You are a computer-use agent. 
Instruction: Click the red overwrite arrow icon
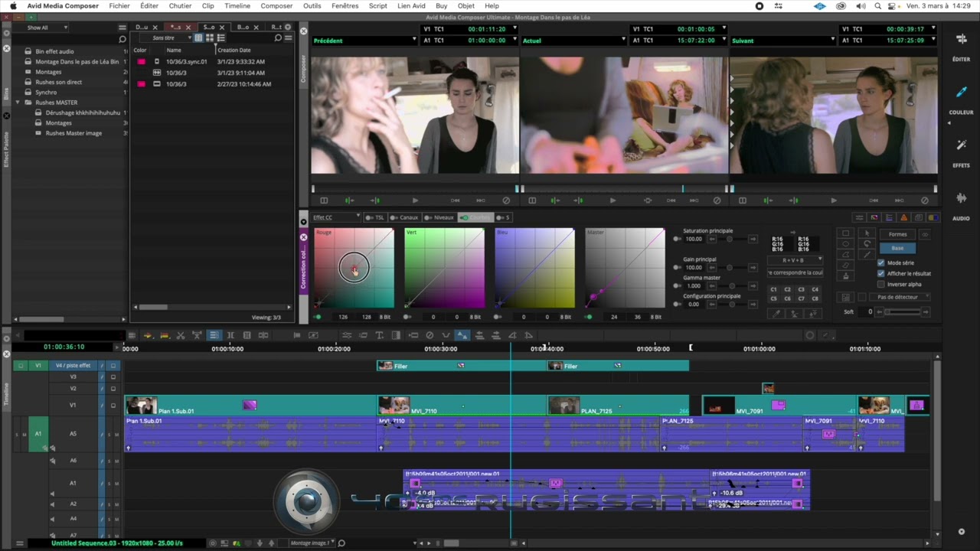(x=164, y=335)
